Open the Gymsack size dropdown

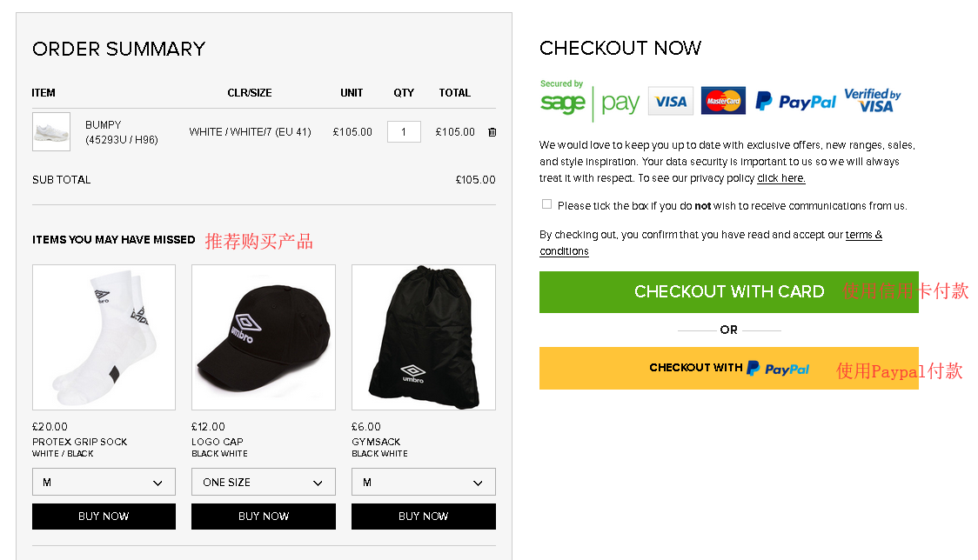424,482
